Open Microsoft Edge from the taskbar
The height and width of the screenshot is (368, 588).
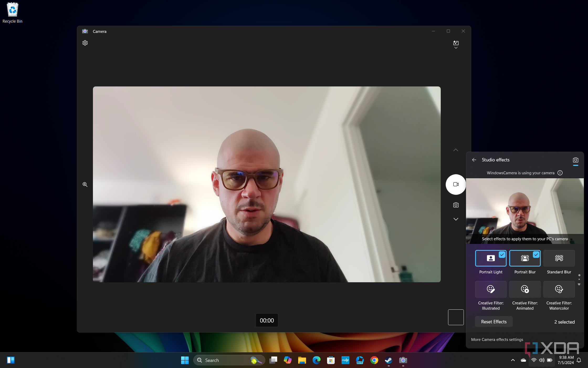pos(317,360)
